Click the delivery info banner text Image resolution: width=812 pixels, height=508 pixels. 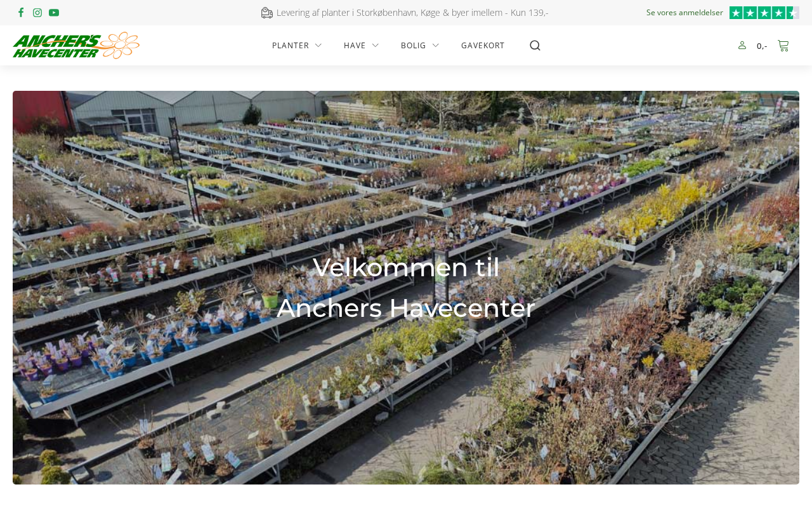[412, 13]
